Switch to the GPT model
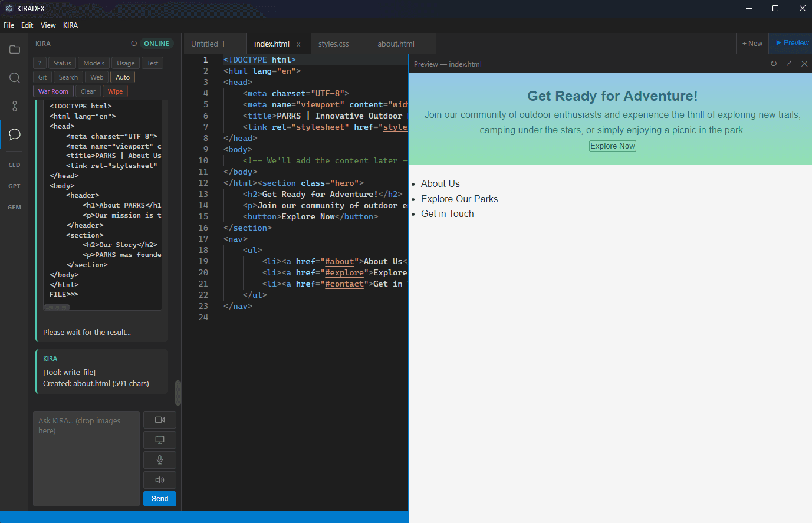Viewport: 812px width, 523px height. (x=14, y=186)
